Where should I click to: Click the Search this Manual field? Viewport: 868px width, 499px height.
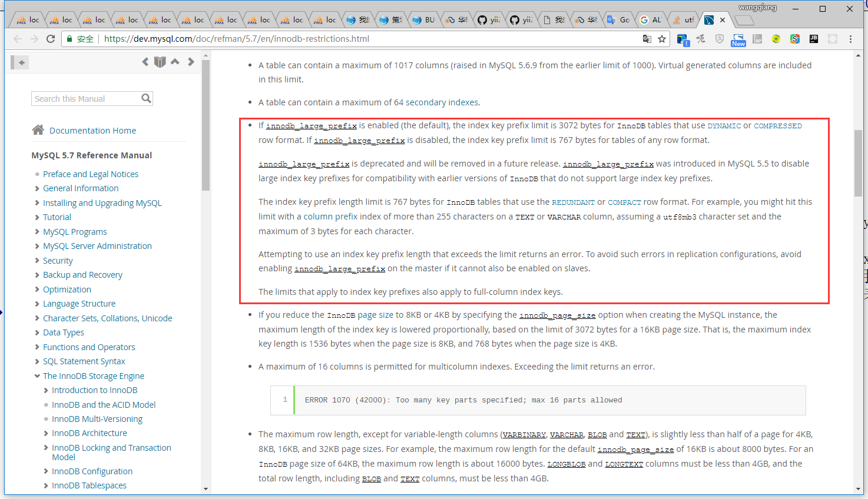[85, 99]
